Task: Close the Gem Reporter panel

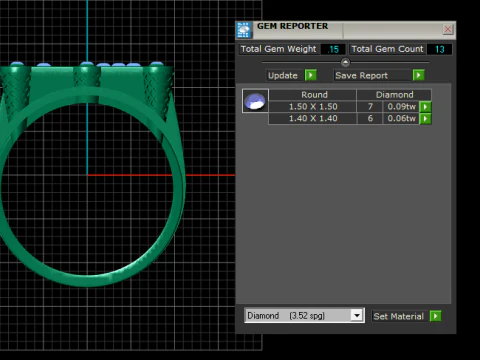Action: pos(448,29)
